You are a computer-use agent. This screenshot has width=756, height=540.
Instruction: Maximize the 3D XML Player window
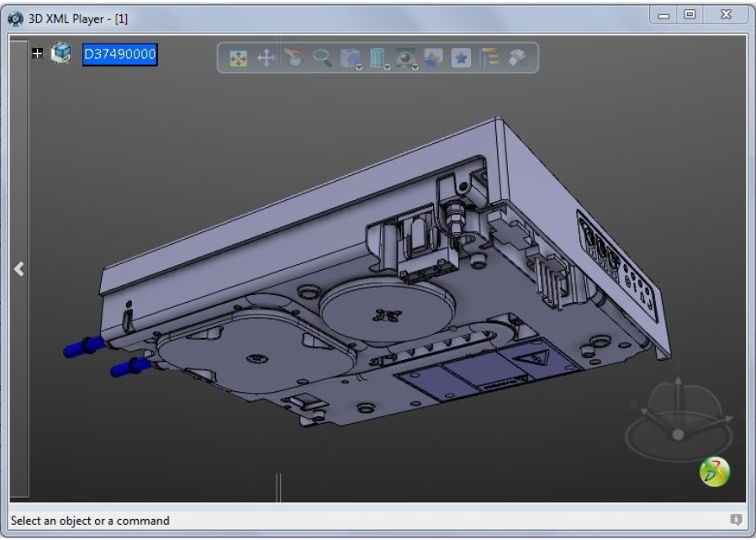point(690,14)
